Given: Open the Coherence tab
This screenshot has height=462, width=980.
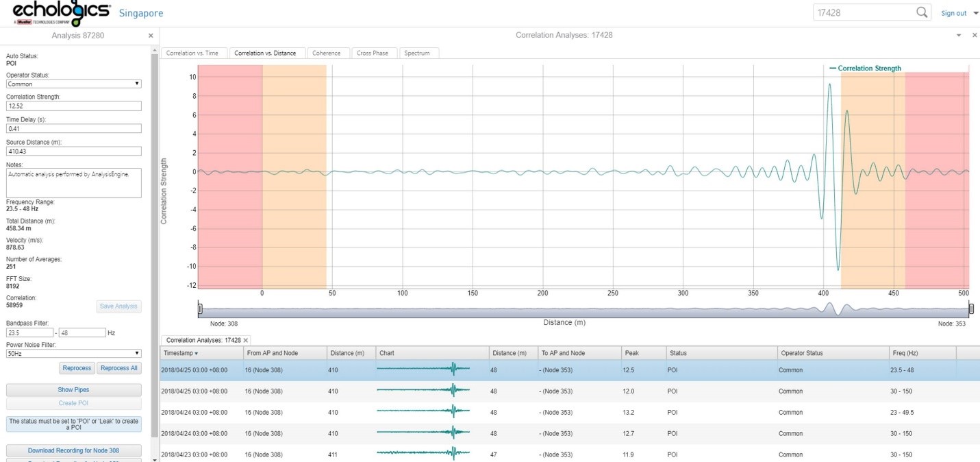Looking at the screenshot, I should point(327,53).
